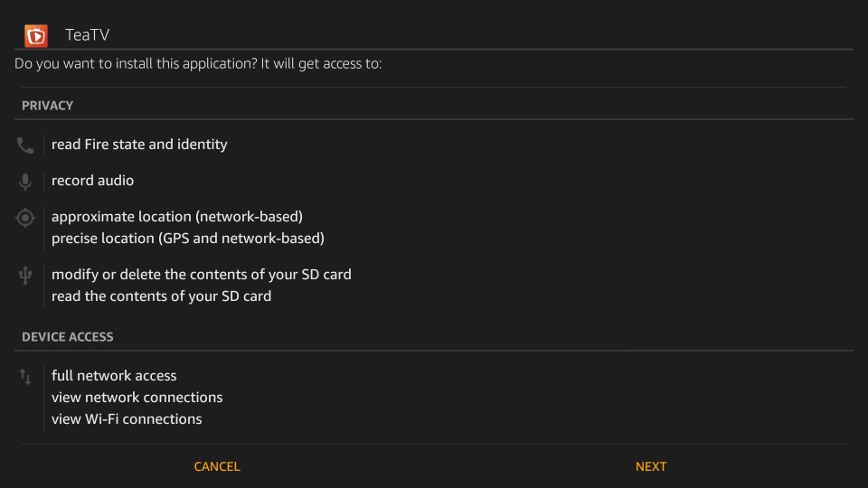Viewport: 868px width, 488px height.
Task: Click the network arrows icon
Action: (25, 377)
